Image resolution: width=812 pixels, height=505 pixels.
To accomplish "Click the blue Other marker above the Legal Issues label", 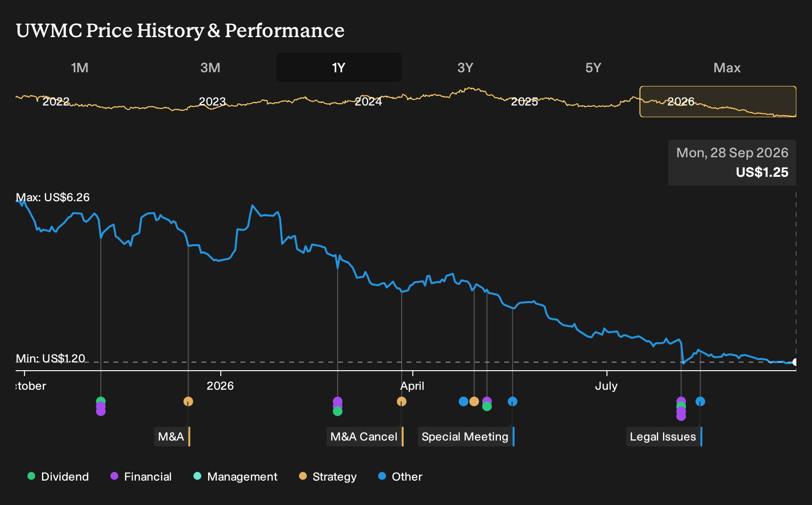I will pyautogui.click(x=700, y=401).
